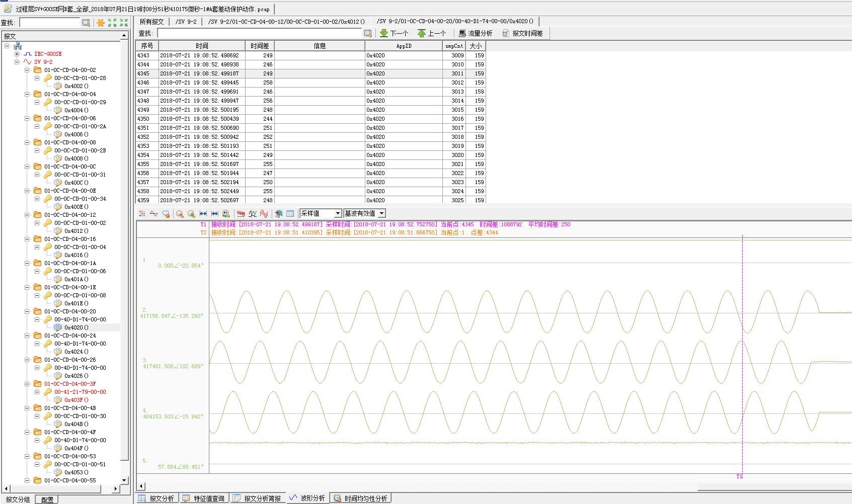Click the tree panel scroll down arrow
Screen dimensions: 852x504
(x=124, y=480)
